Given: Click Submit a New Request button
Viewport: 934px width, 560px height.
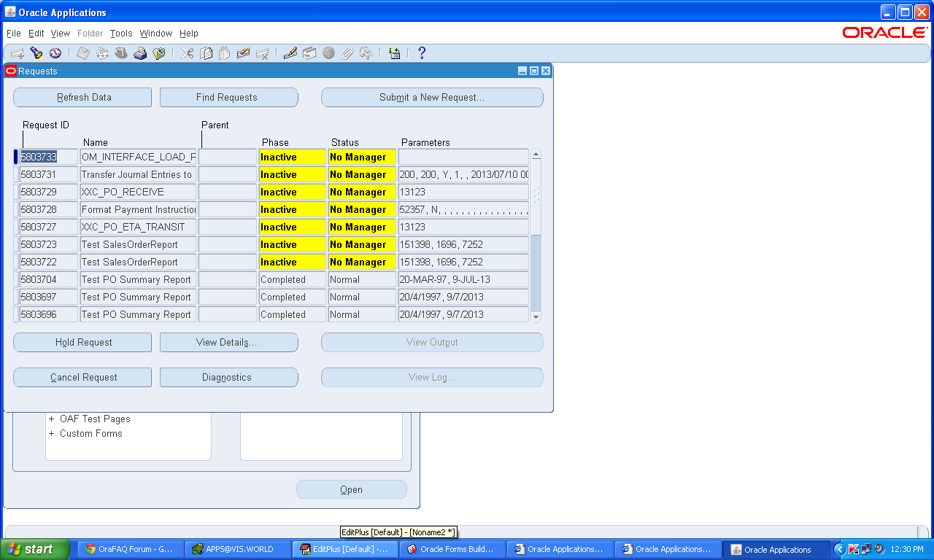Looking at the screenshot, I should pyautogui.click(x=432, y=98).
